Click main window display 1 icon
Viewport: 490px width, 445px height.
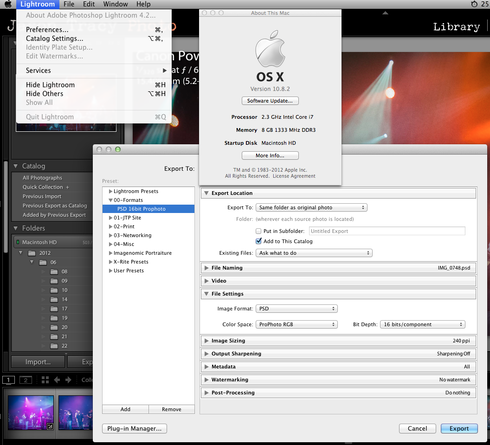[9, 380]
